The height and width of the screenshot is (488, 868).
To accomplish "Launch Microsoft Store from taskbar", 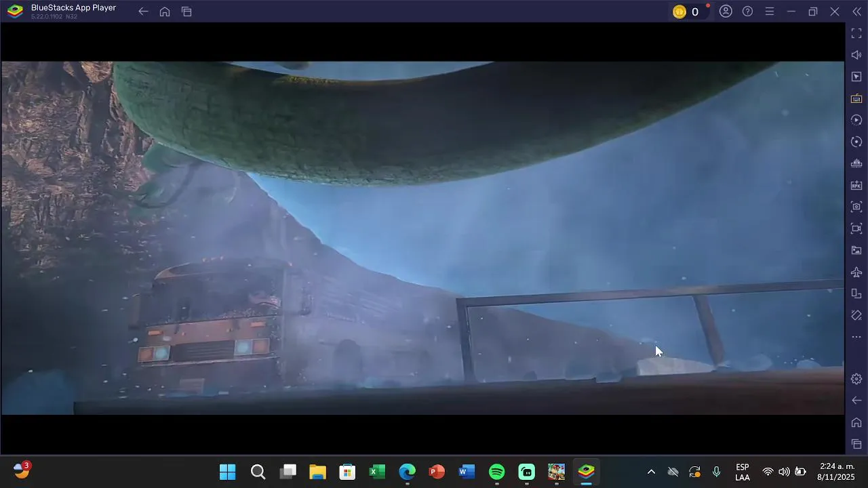I will pos(347,472).
